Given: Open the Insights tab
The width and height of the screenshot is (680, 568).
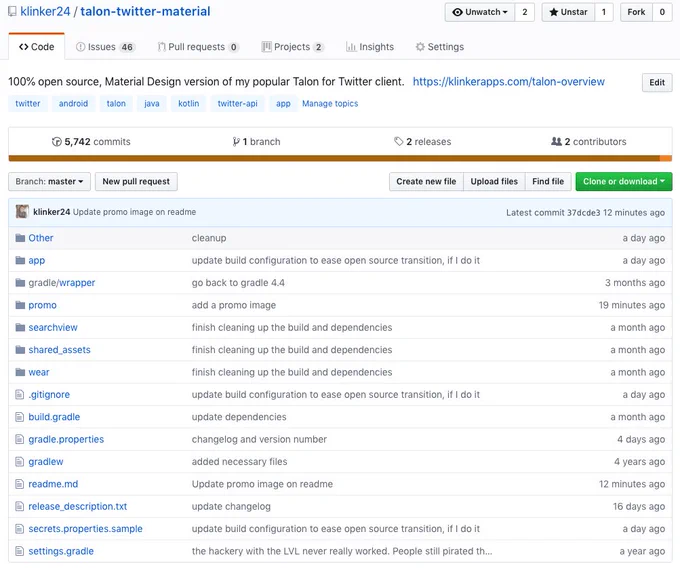Looking at the screenshot, I should tap(370, 47).
